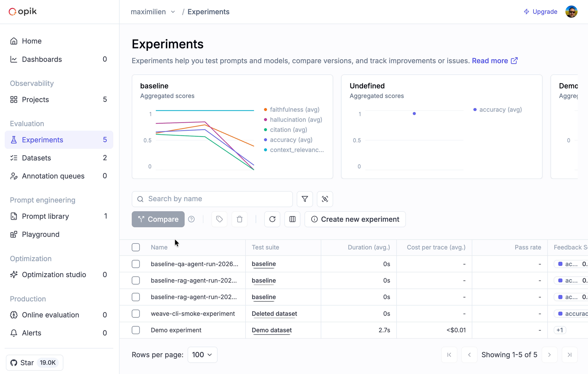Viewport: 588px width, 374px height.
Task: Check the Demo experiment row checkbox
Action: (x=136, y=330)
